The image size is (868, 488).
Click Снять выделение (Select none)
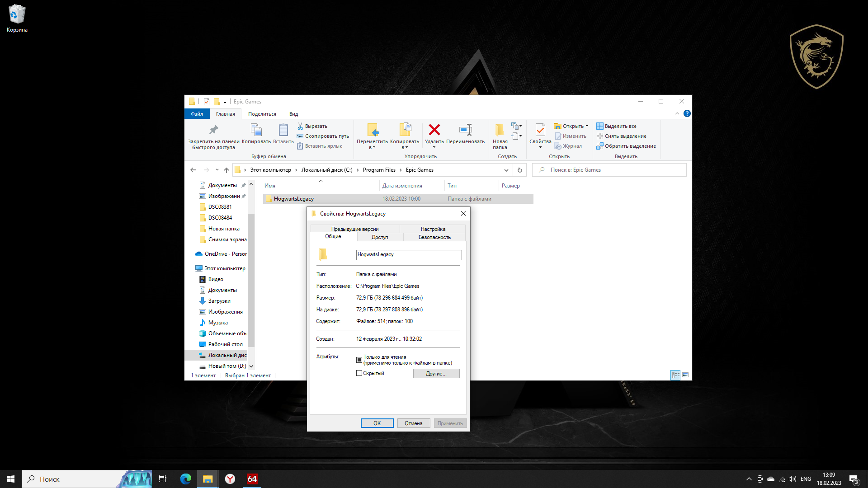click(622, 136)
